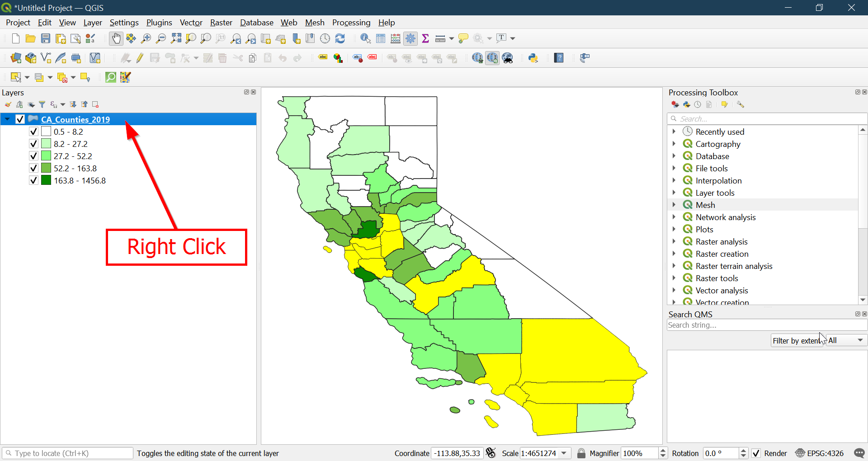Toggle CA_Counties_2019 layer visibility checkbox
Image resolution: width=868 pixels, height=461 pixels.
click(x=20, y=119)
